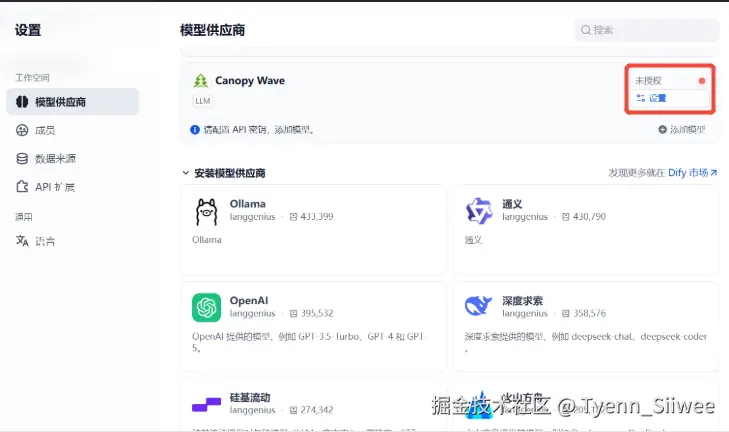This screenshot has height=432, width=729.
Task: Collapse the 安装模型供应商 section chevron
Action: (186, 173)
